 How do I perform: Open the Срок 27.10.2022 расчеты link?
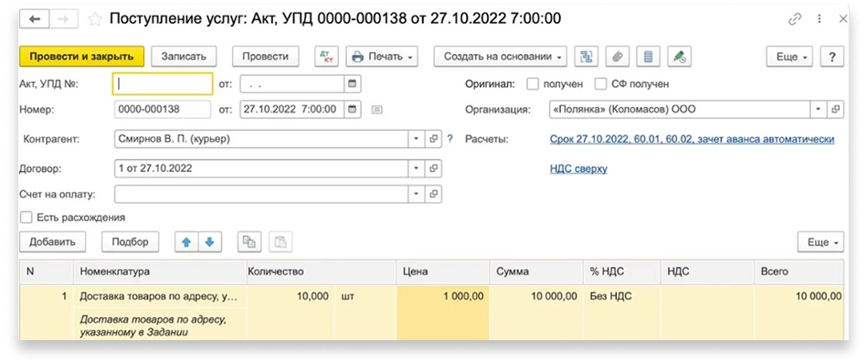[692, 139]
